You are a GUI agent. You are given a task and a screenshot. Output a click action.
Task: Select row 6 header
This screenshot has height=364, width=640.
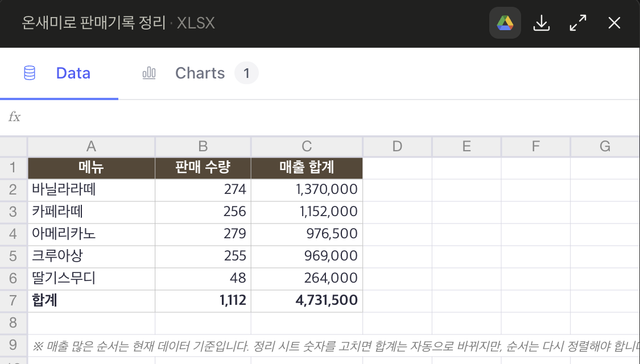click(x=14, y=278)
